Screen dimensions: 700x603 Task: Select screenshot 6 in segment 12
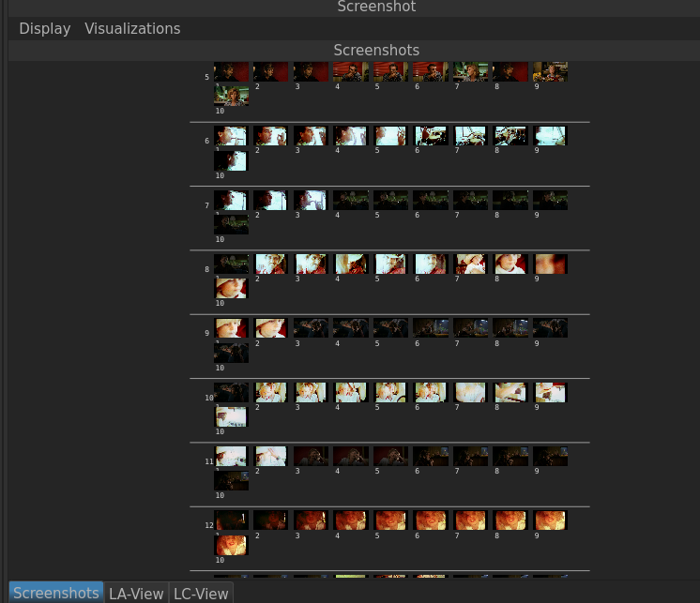pos(431,520)
